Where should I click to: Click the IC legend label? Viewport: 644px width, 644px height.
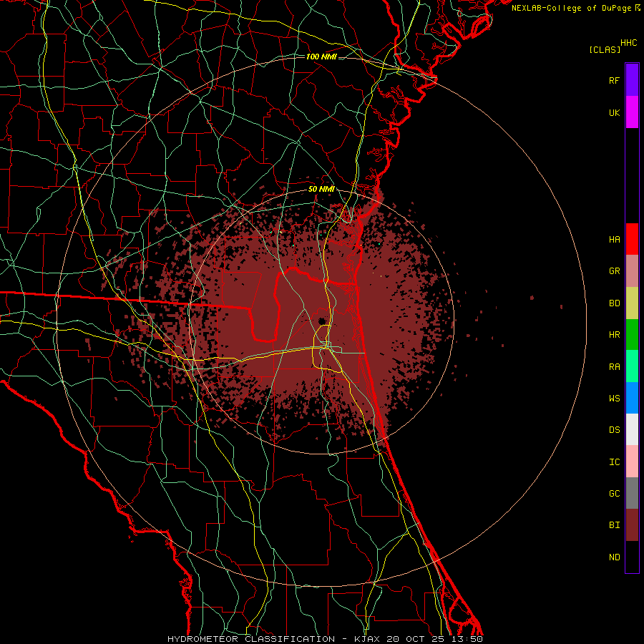point(614,462)
